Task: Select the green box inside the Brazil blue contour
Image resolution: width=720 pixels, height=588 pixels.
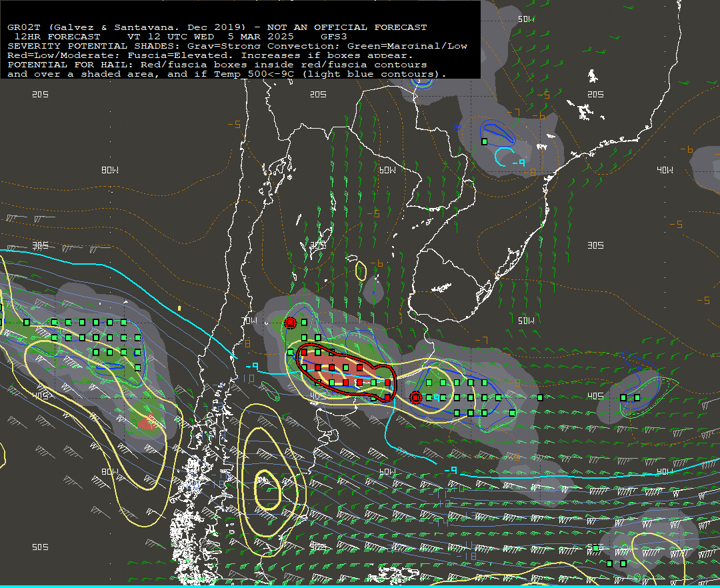Action: (x=485, y=142)
